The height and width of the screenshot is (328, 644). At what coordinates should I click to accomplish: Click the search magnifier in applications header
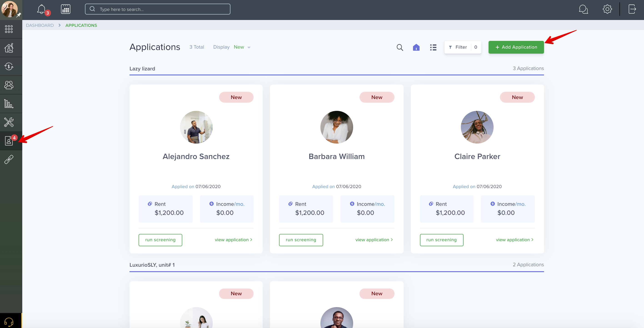coord(400,47)
